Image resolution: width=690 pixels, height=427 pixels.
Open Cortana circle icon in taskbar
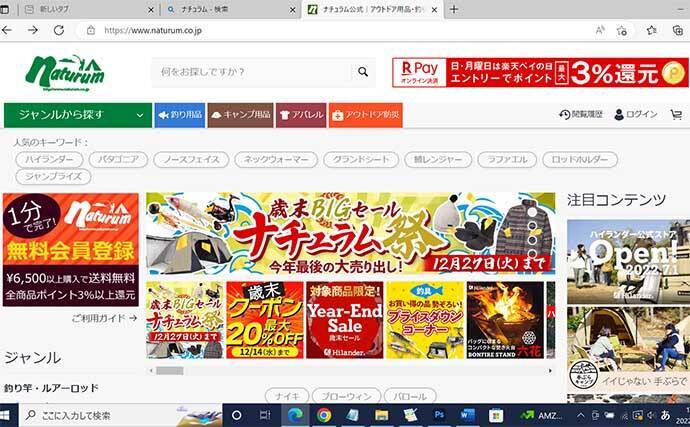236,415
